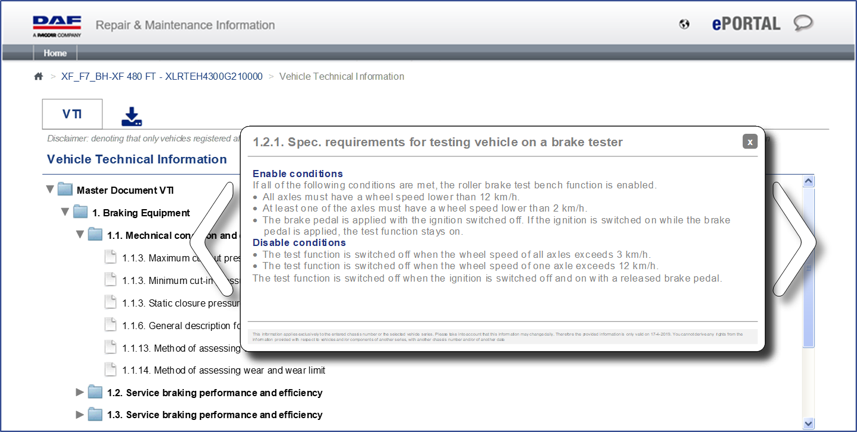Go to previous popup page arrow
857x432 pixels.
pyautogui.click(x=214, y=241)
